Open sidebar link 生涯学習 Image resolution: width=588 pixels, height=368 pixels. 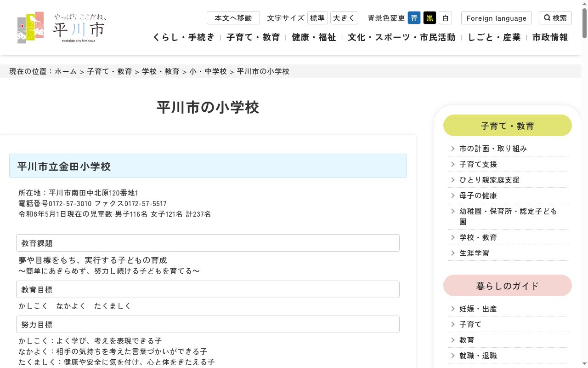tap(474, 253)
